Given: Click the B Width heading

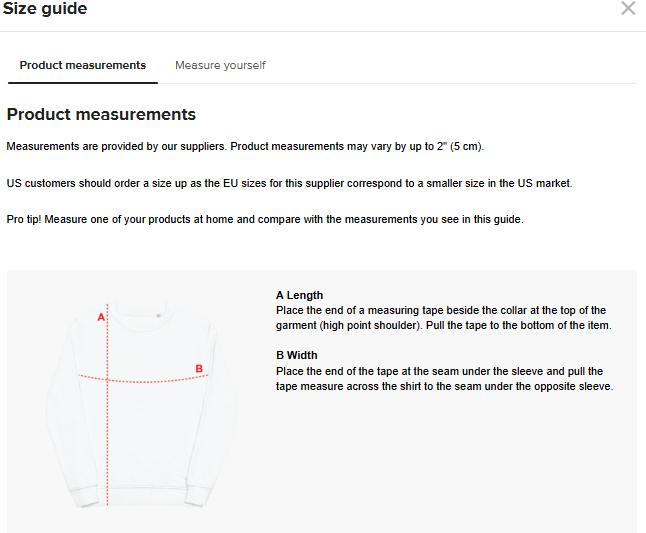Looking at the screenshot, I should click(x=296, y=355).
